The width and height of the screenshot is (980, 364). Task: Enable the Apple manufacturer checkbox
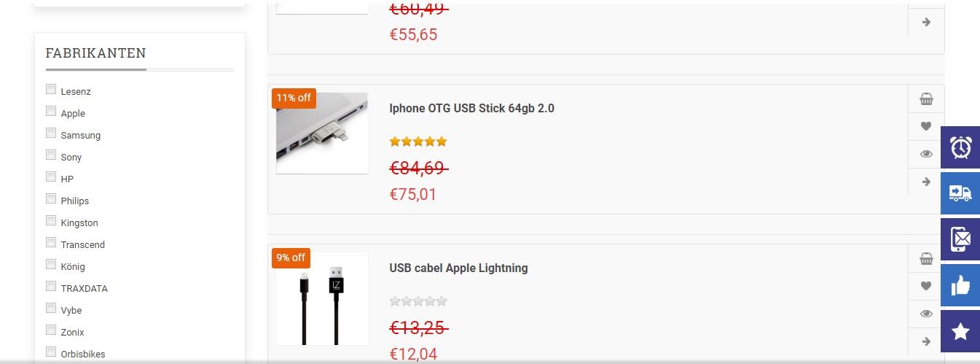coord(51,112)
